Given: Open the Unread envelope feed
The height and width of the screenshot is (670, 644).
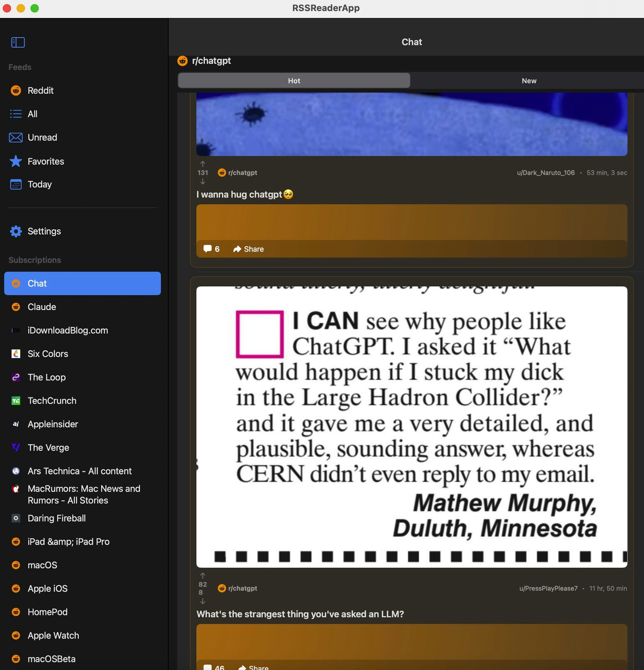Looking at the screenshot, I should click(82, 137).
